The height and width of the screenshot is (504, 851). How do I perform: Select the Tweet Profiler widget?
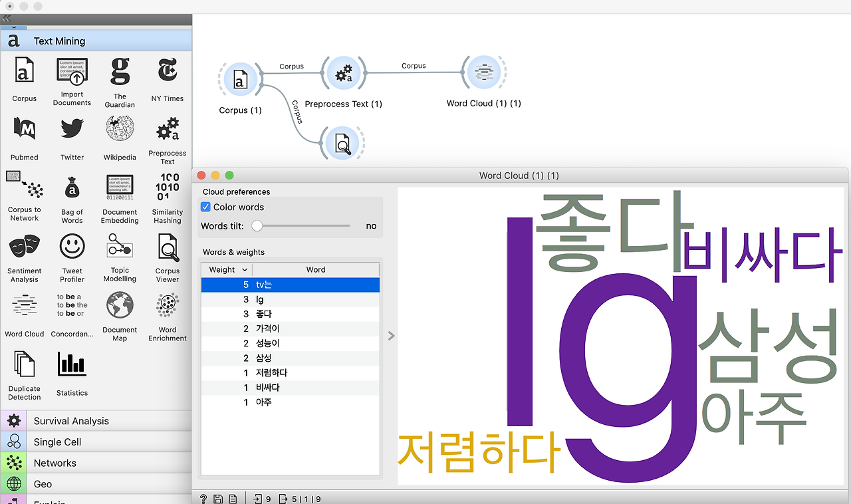click(72, 258)
